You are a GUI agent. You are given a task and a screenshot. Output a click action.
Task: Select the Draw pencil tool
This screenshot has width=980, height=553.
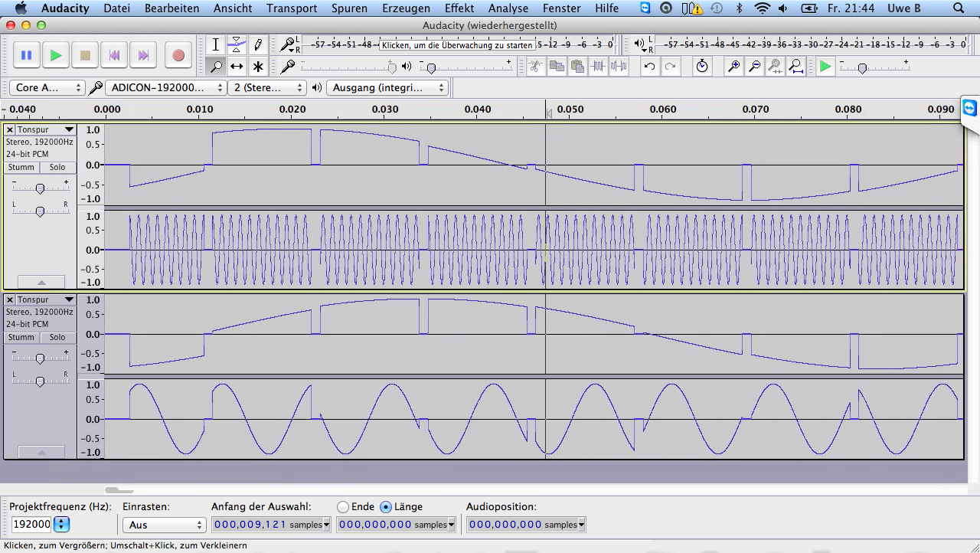pos(258,44)
